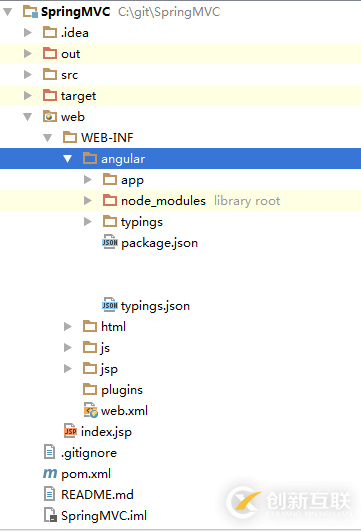
Task: Select the typings.json file name
Action: click(155, 306)
